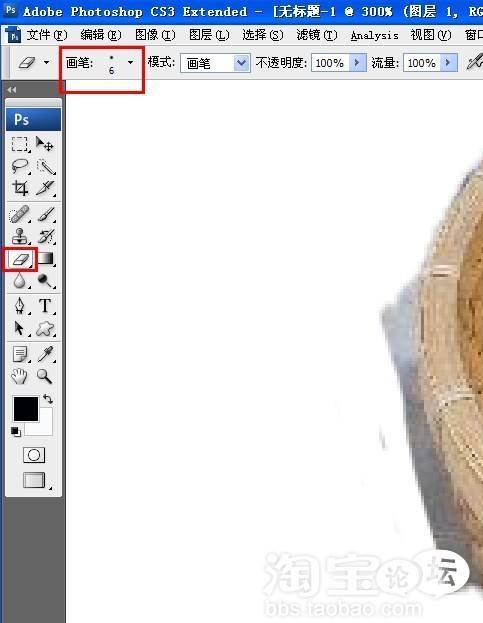The width and height of the screenshot is (483, 623).
Task: Select the Brush tool
Action: pos(45,215)
